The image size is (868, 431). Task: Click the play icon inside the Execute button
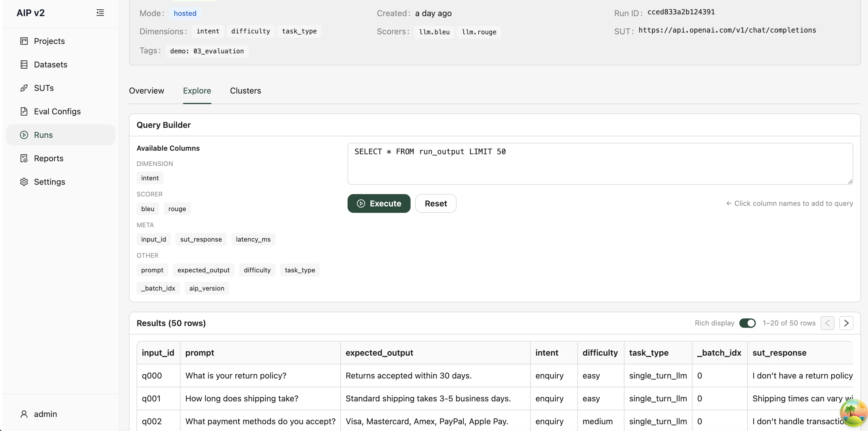click(x=361, y=203)
